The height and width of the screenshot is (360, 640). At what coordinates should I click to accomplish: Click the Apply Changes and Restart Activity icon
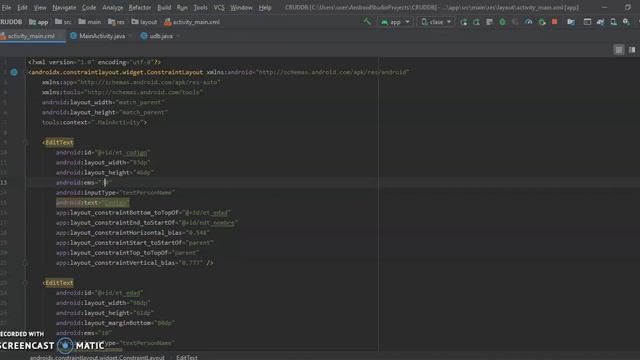(476, 22)
